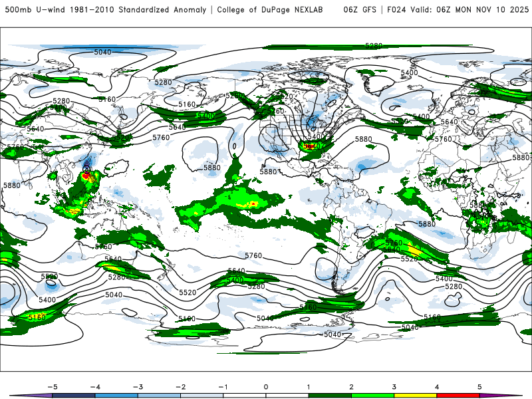The image size is (532, 399).
Task: Click the yellow color bar segment
Action: coord(416,396)
